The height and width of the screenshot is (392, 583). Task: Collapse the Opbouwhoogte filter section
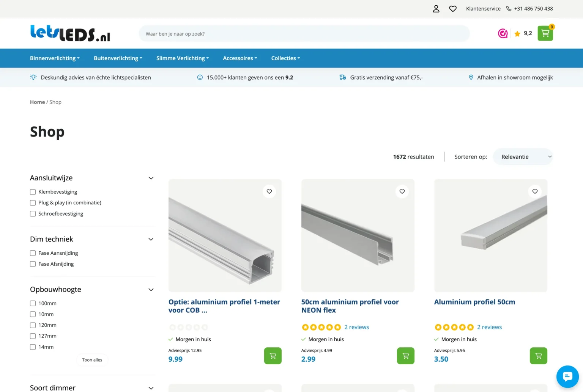151,290
